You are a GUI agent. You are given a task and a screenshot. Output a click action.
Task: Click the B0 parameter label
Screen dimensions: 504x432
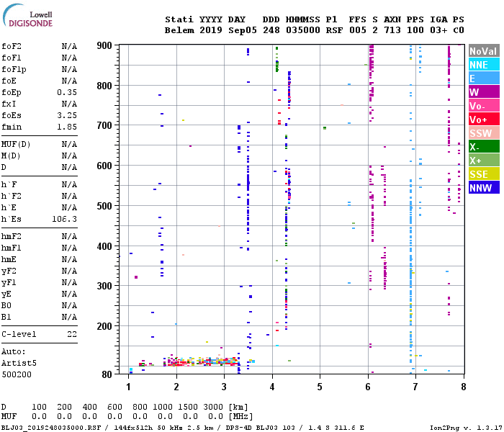pos(6,306)
